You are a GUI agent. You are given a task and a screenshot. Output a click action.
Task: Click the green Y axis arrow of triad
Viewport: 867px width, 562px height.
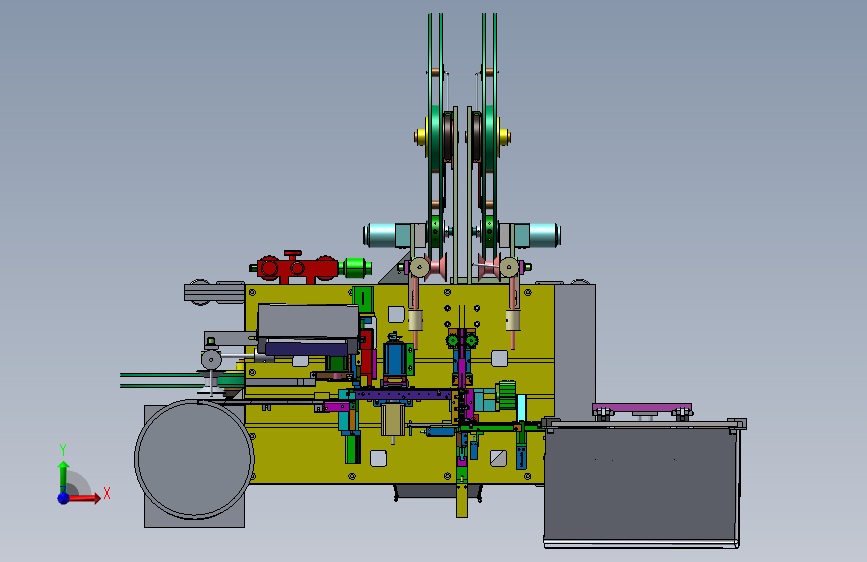pos(64,475)
